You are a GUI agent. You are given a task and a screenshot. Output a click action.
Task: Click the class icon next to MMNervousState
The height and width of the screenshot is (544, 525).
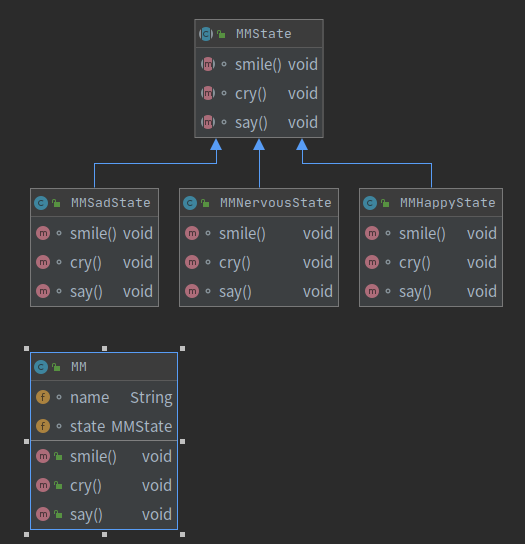[x=190, y=203]
